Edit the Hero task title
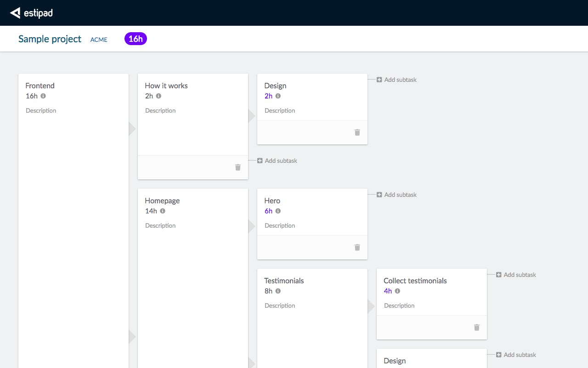This screenshot has width=588, height=368. click(272, 201)
